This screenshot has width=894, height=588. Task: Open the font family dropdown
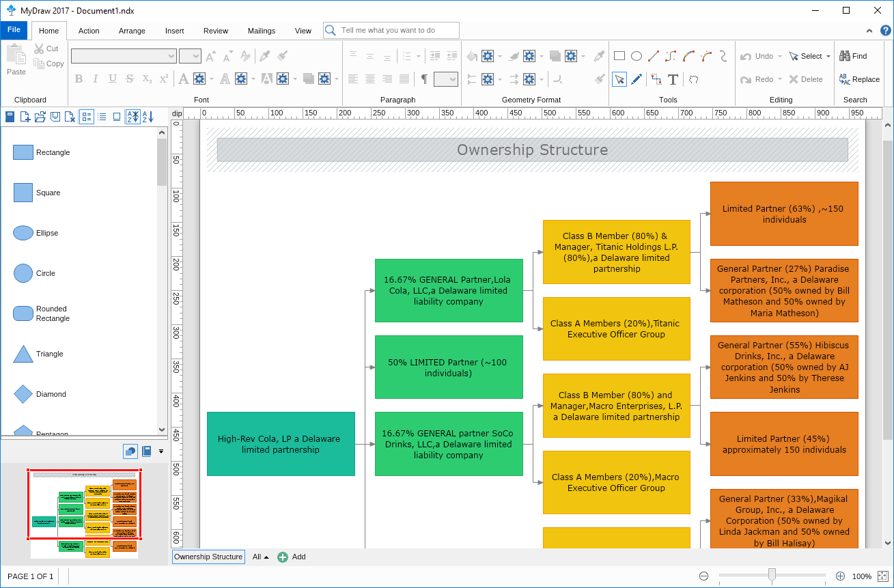click(124, 56)
